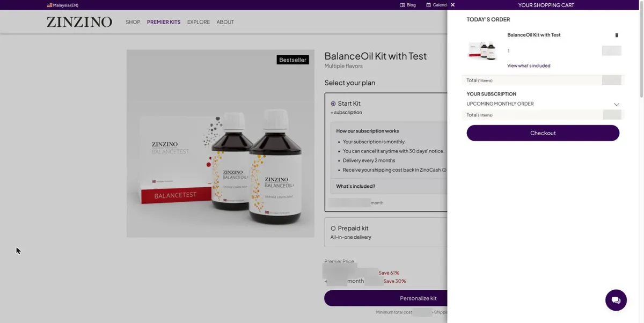Viewport: 644px width, 323px height.
Task: Click 'Multiple flavors' subtitle
Action: pos(343,66)
